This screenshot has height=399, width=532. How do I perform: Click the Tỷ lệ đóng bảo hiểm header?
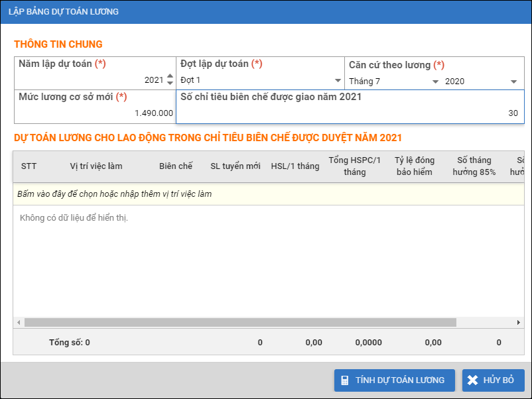(413, 166)
